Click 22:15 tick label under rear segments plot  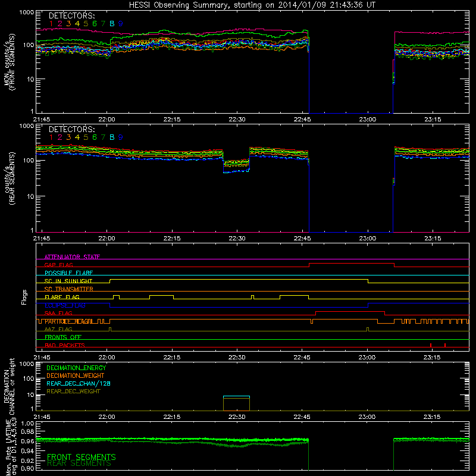pyautogui.click(x=172, y=239)
